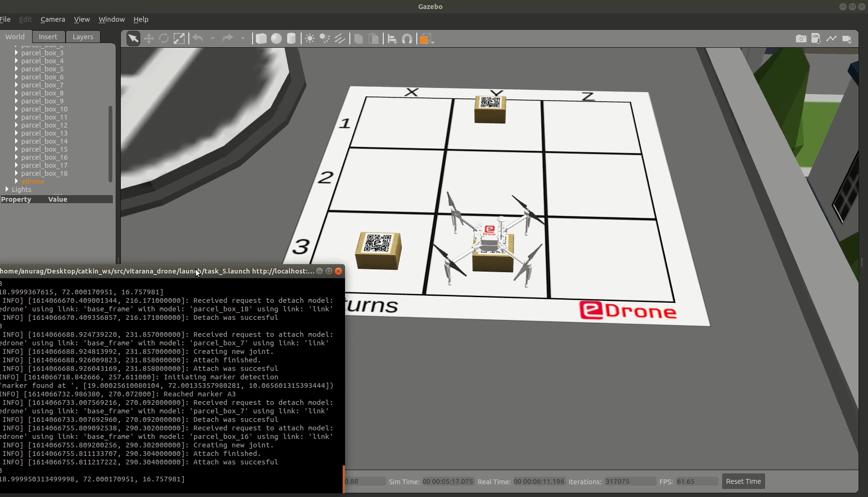Screen dimensions: 868x497
Task: Expand the parcel_box_16 tree node
Action: coord(17,157)
